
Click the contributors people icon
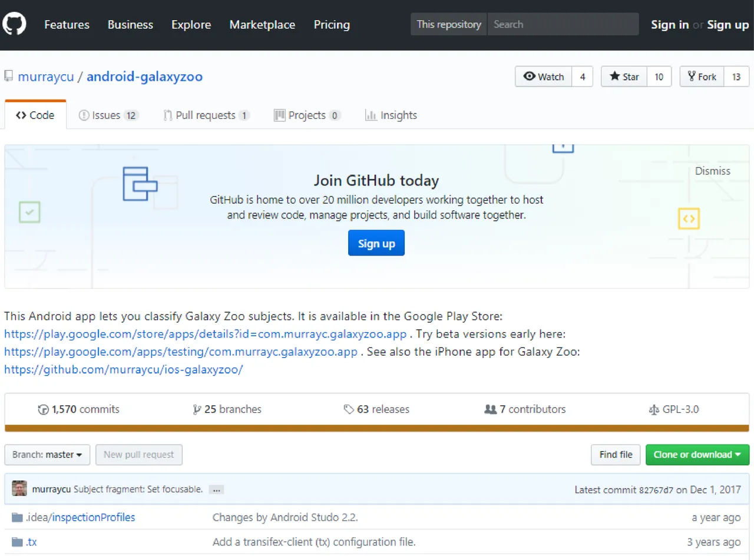point(490,409)
